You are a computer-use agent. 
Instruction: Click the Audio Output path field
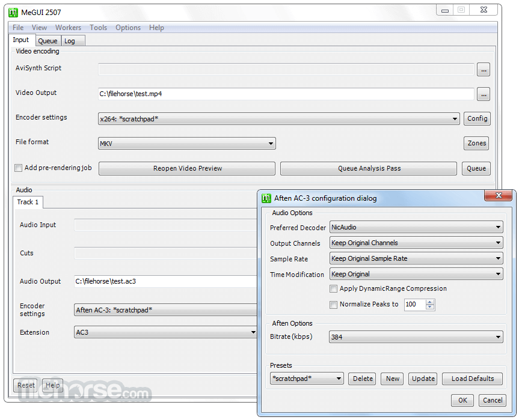165,281
